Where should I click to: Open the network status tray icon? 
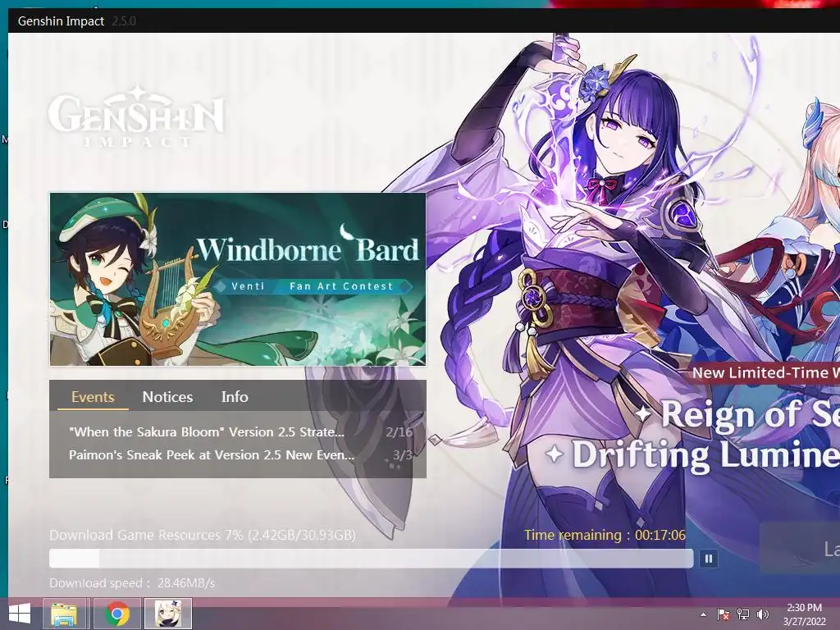[743, 614]
